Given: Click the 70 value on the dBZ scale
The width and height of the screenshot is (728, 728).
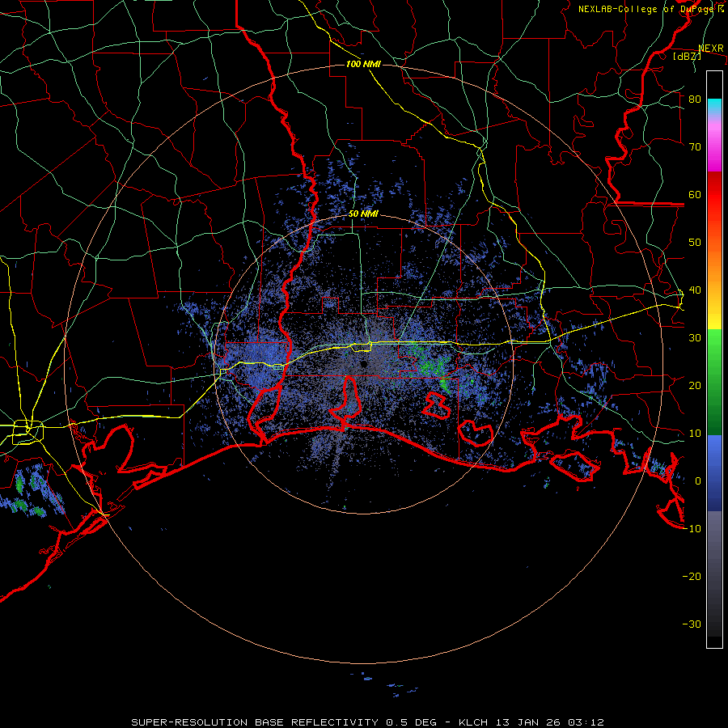Looking at the screenshot, I should [695, 147].
